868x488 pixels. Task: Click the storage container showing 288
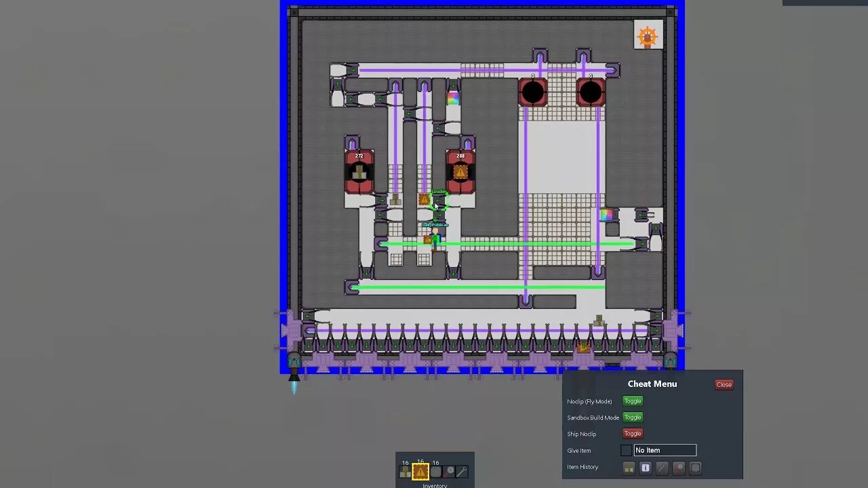click(460, 172)
